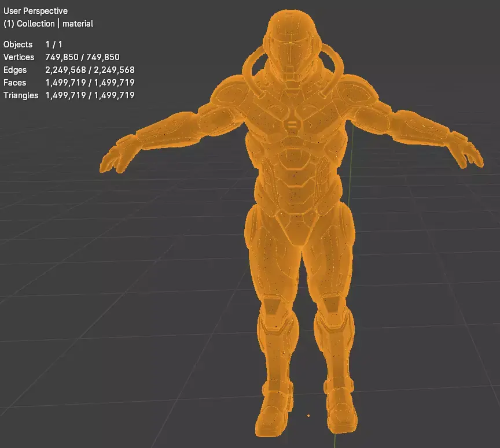
Task: Click the Vertices '749,850 / 749,850' statistic
Action: [x=82, y=57]
